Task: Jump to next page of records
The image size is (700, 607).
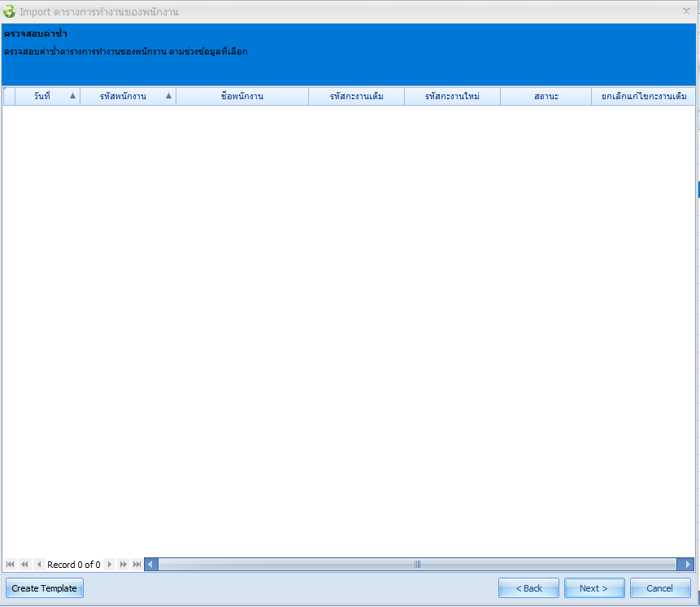Action: coord(124,564)
